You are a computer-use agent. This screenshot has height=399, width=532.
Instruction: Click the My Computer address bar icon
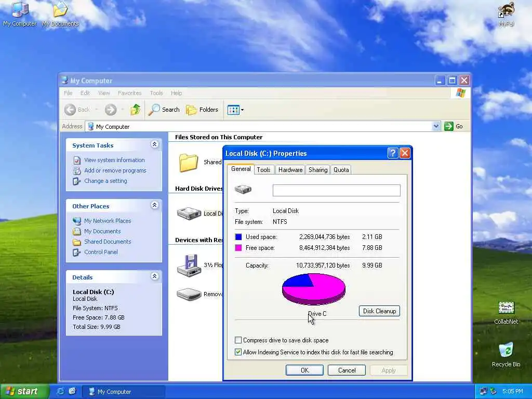click(90, 126)
